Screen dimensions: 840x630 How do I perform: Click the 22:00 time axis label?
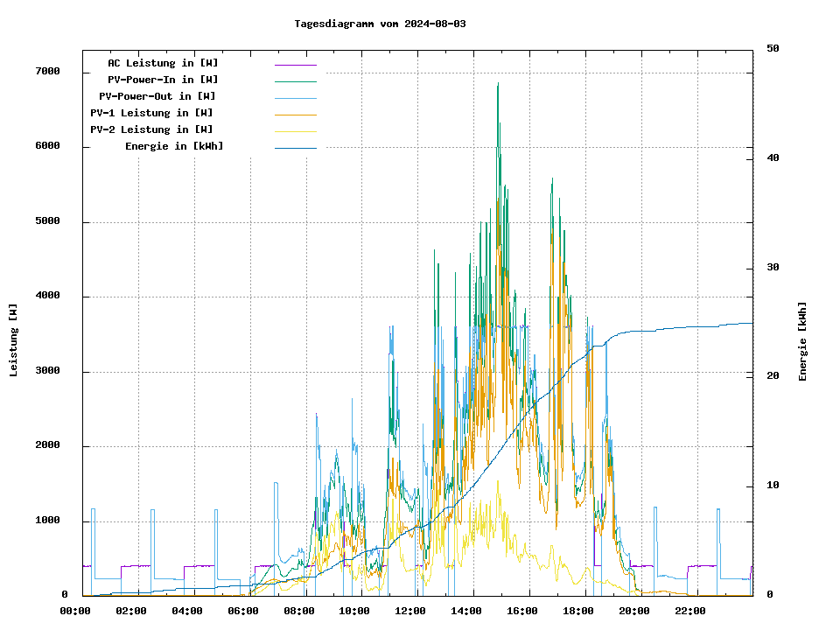point(690,611)
